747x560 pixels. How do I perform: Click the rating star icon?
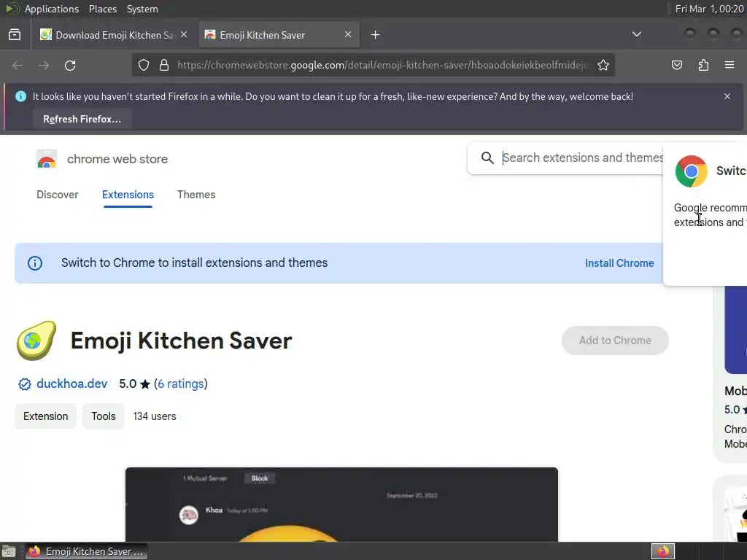[x=145, y=384]
